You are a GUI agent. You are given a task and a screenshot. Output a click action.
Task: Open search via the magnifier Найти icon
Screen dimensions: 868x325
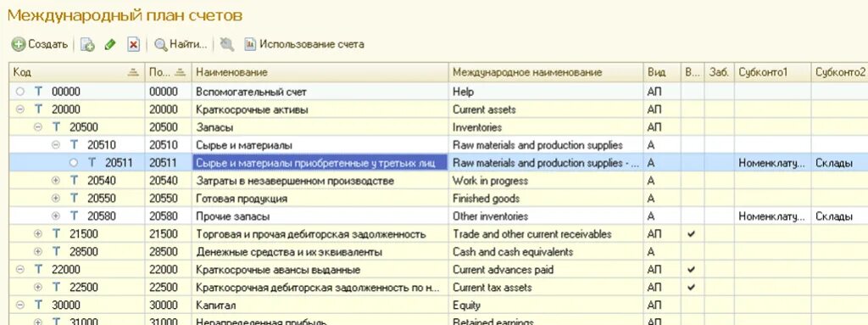tap(160, 44)
